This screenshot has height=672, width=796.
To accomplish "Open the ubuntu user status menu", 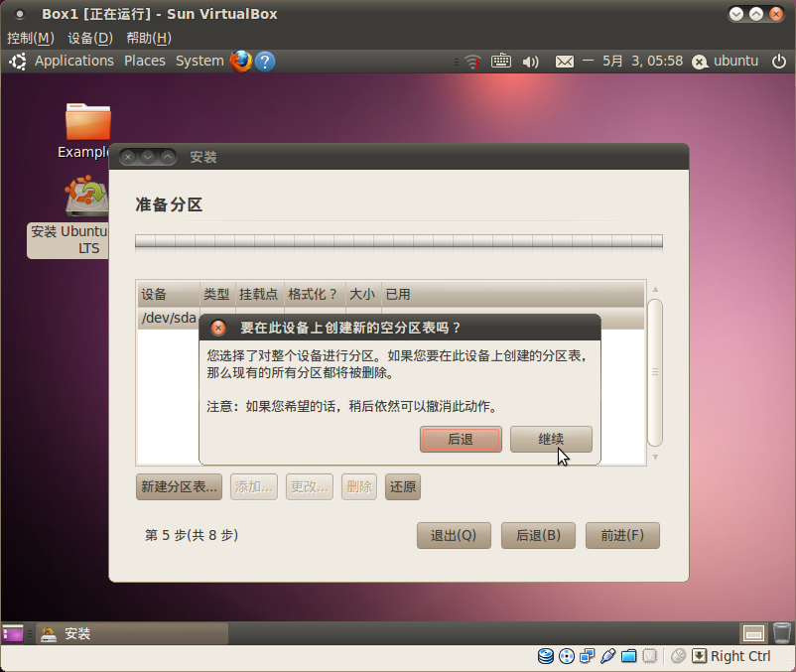I will (x=726, y=62).
